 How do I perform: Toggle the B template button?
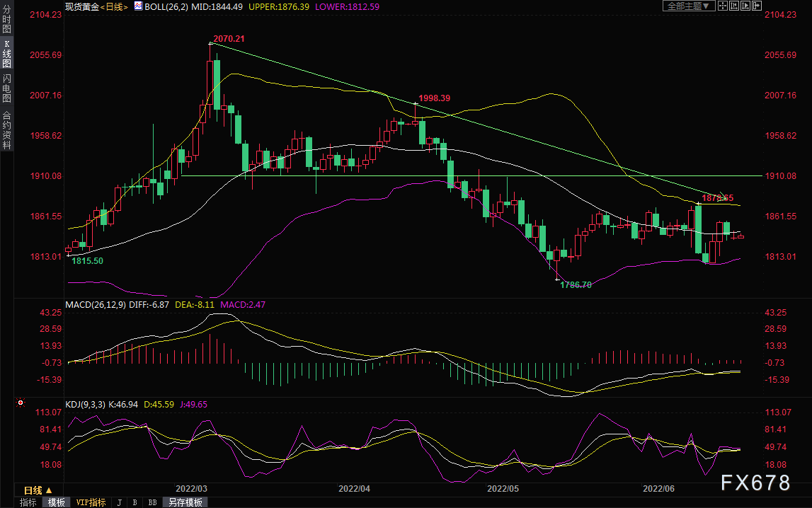[135, 502]
